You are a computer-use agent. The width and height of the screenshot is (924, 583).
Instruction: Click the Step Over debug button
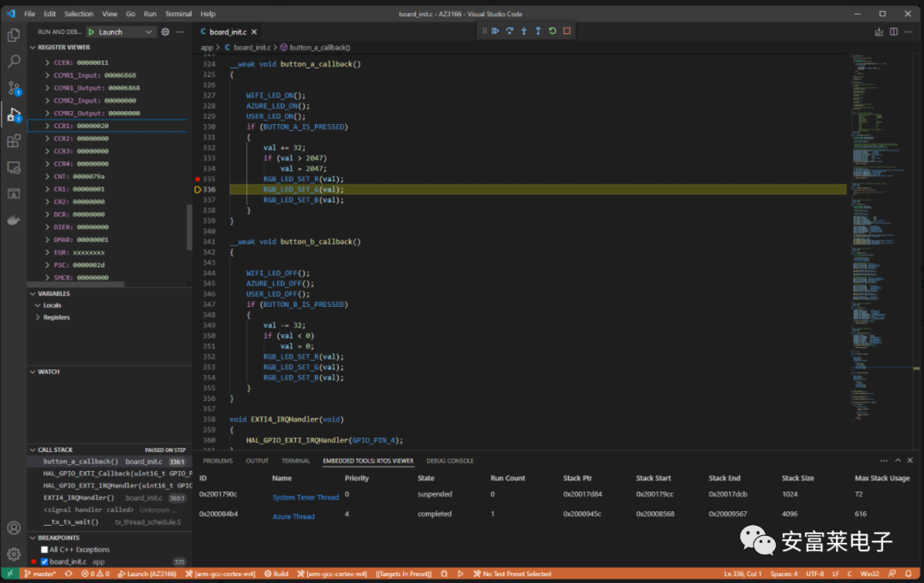coord(510,32)
